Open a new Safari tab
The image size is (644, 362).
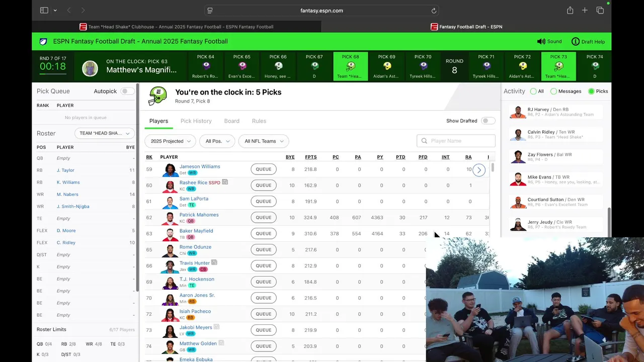tap(585, 10)
